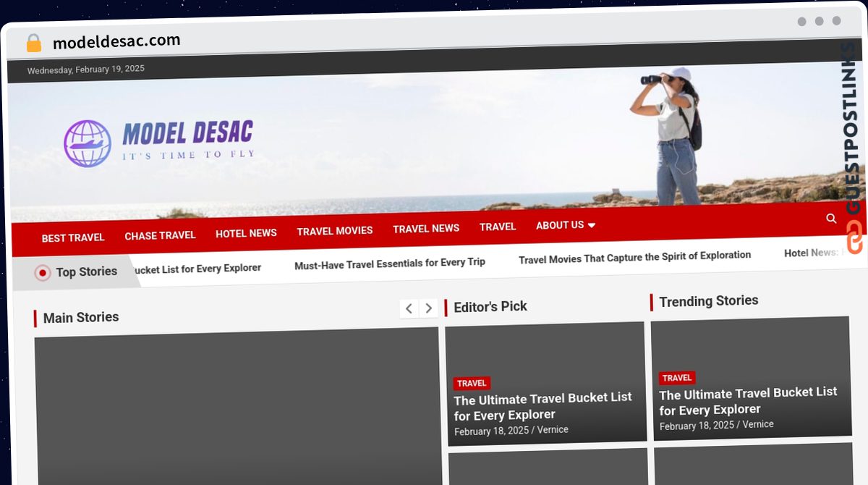Open the Travel menu item
The width and height of the screenshot is (868, 485).
click(x=498, y=227)
